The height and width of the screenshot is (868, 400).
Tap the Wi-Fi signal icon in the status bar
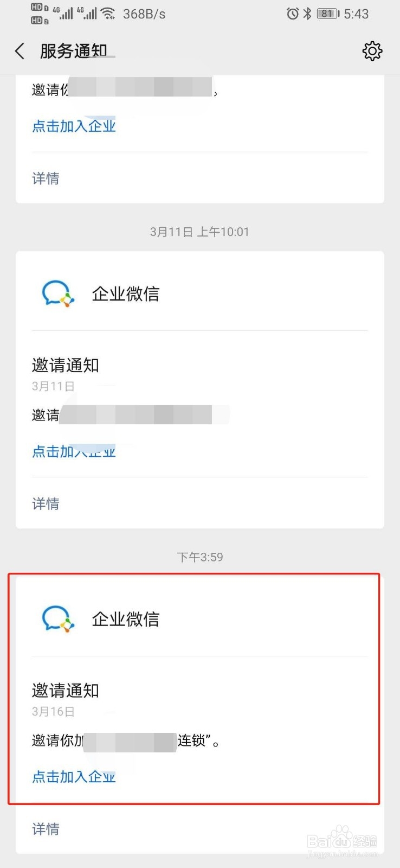pyautogui.click(x=108, y=14)
